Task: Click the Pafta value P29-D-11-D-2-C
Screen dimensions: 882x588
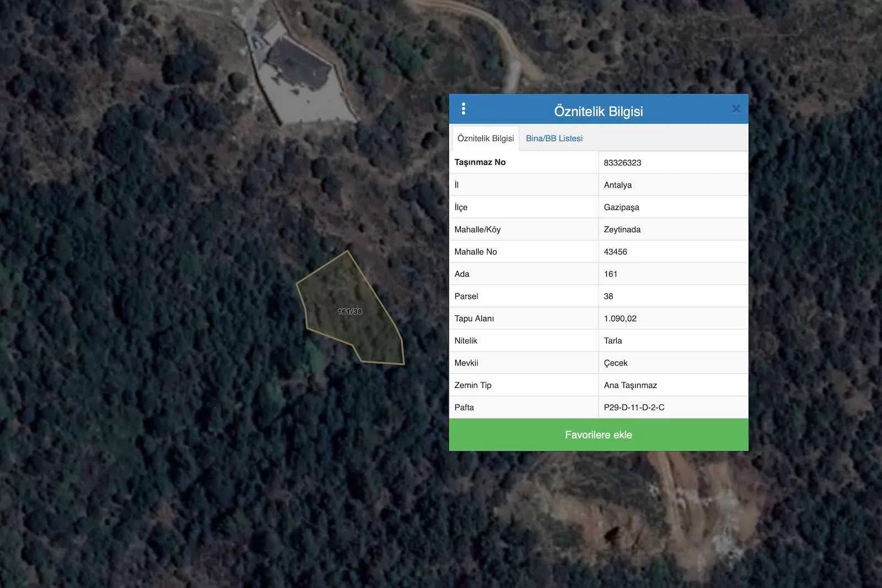Action: [x=634, y=407]
